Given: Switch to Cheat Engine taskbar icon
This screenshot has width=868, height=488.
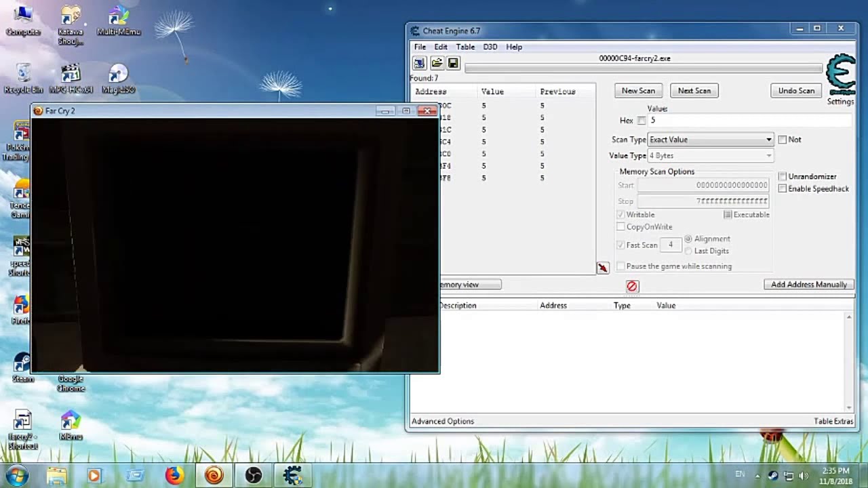Looking at the screenshot, I should [x=293, y=475].
